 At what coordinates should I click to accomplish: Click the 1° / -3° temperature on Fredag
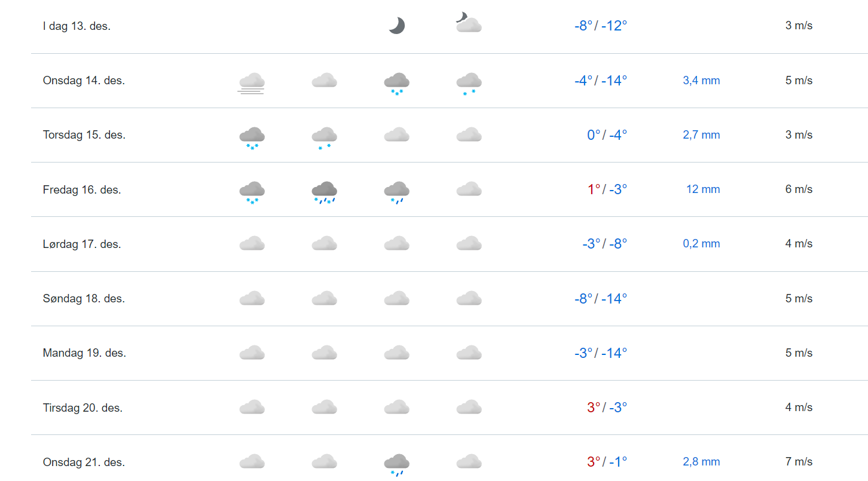point(607,189)
